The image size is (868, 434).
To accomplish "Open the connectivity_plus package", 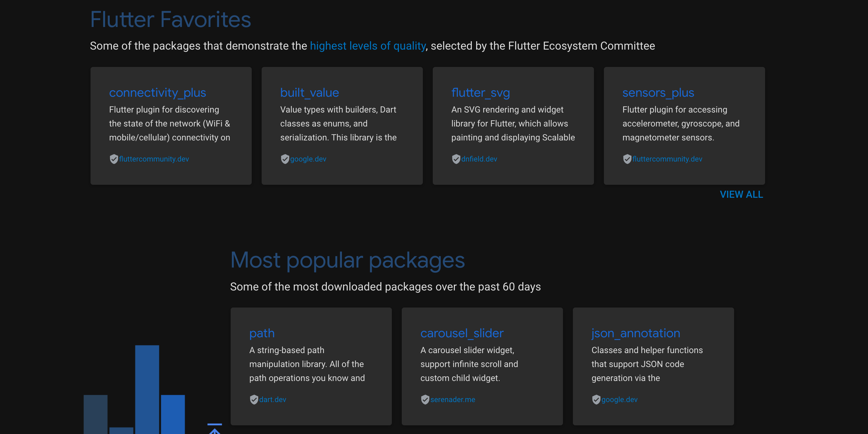I will 157,93.
